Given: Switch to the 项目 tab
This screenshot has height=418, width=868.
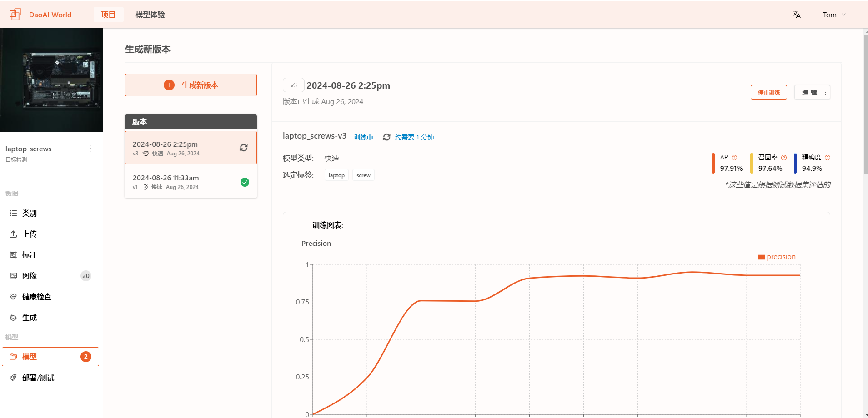Looking at the screenshot, I should pyautogui.click(x=108, y=15).
